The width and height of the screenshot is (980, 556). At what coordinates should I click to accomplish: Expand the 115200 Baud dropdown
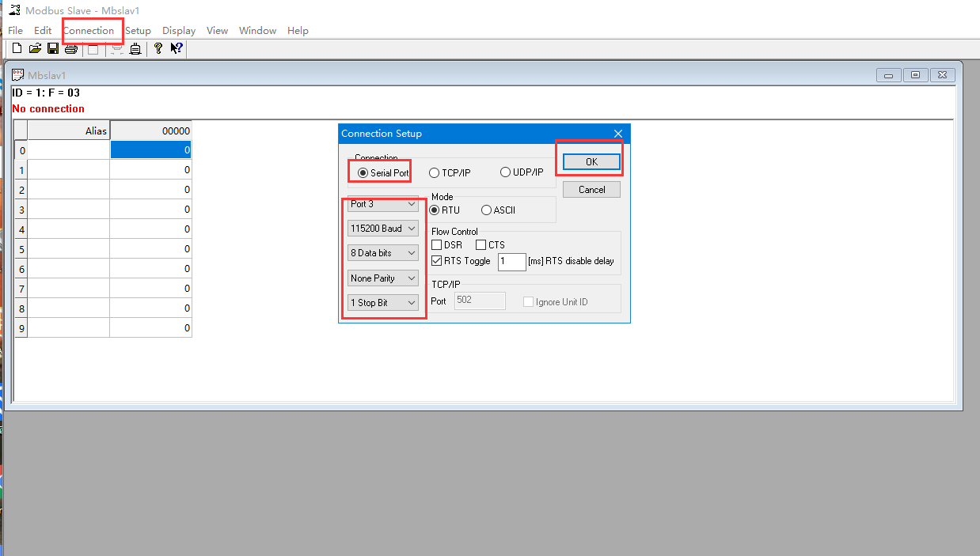click(383, 229)
